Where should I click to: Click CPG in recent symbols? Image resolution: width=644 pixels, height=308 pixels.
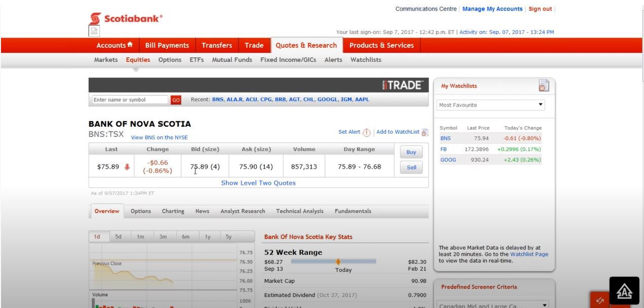point(266,100)
